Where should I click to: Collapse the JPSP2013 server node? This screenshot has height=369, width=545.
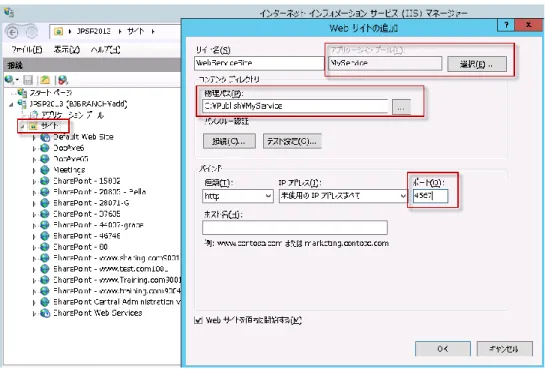point(11,105)
